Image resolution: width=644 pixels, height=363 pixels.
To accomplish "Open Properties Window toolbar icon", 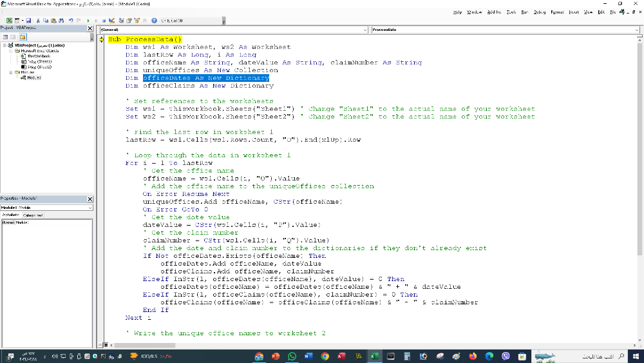I will pyautogui.click(x=129, y=21).
